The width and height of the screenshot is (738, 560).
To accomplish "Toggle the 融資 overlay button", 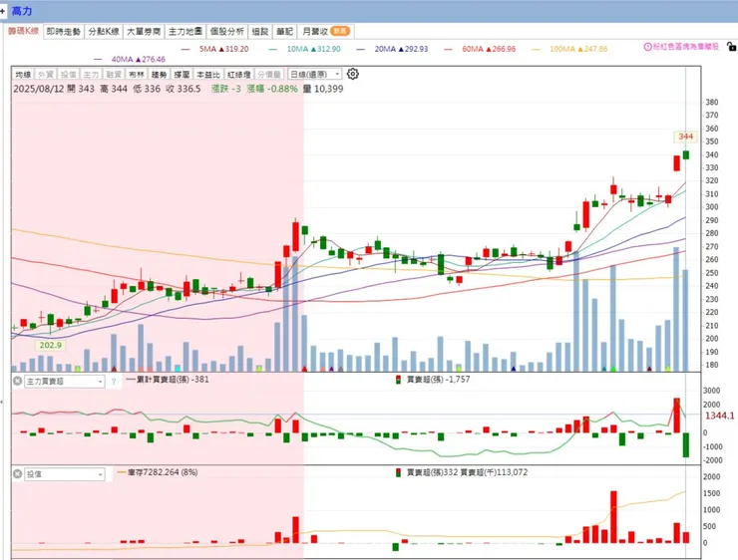I will tap(114, 75).
